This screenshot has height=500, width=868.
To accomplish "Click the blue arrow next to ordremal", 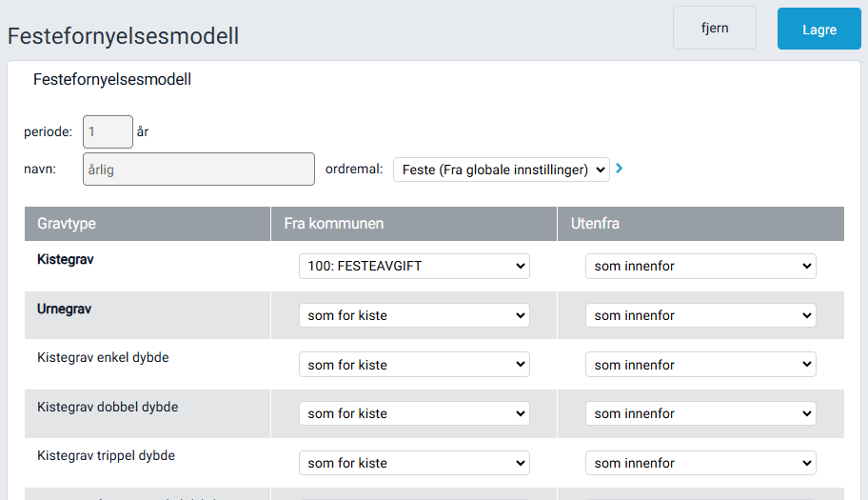I will pos(620,170).
